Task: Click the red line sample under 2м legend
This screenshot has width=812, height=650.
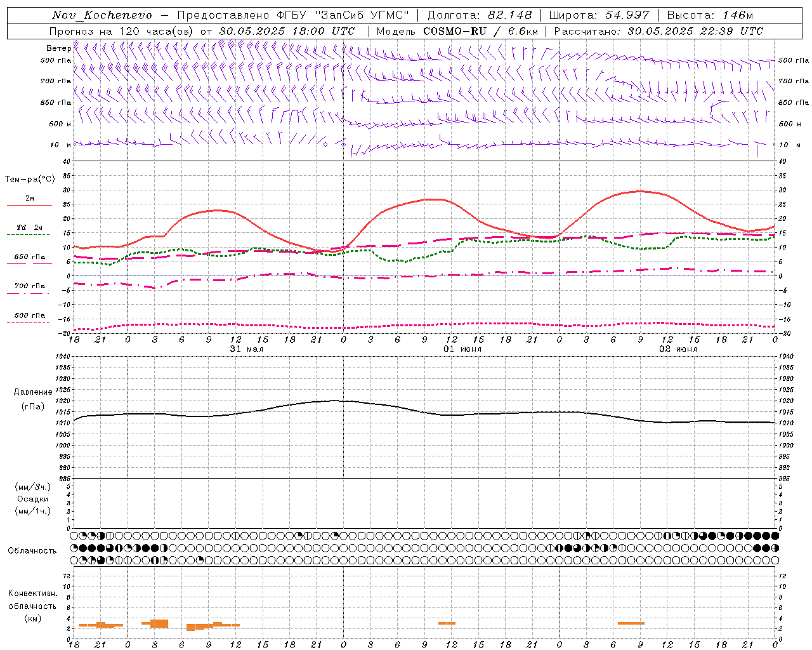Action: tap(29, 206)
